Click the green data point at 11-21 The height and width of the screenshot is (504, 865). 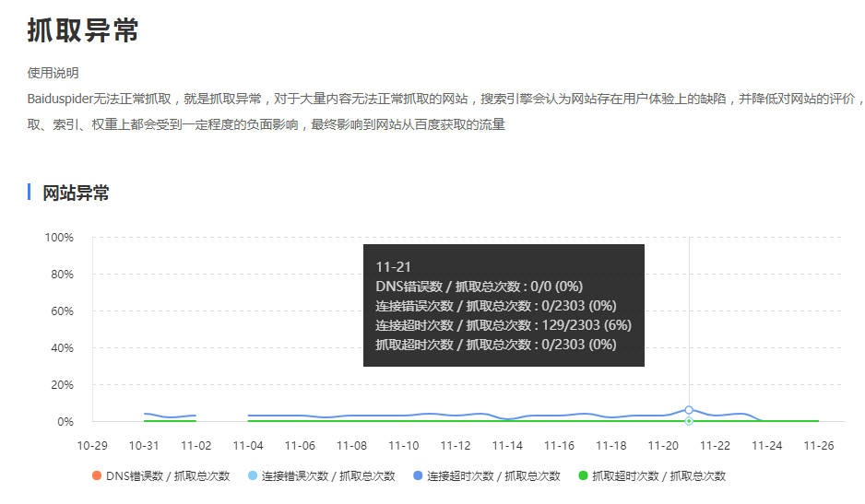point(689,421)
